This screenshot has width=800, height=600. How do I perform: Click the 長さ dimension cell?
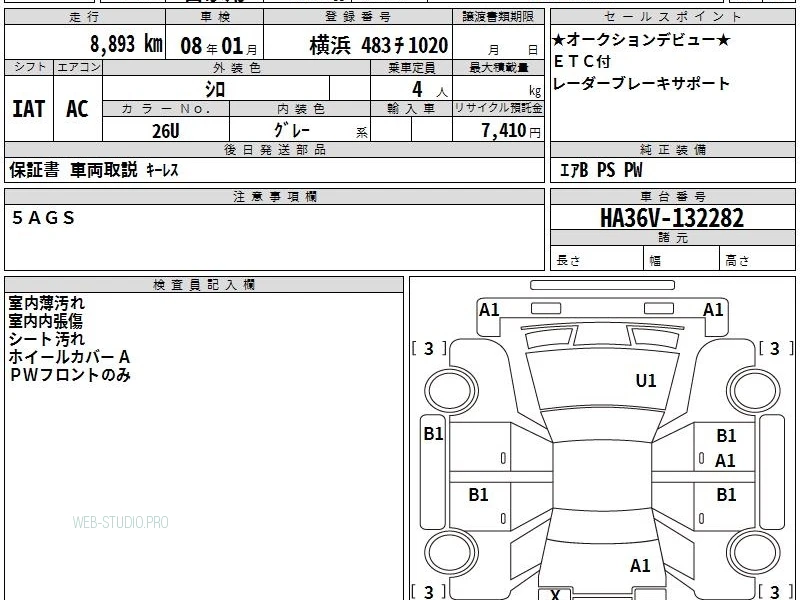coord(597,260)
